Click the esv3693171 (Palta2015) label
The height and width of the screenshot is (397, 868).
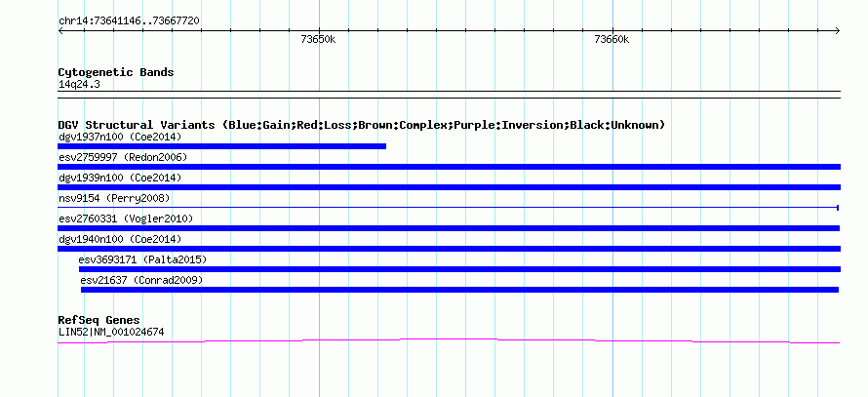point(142,259)
